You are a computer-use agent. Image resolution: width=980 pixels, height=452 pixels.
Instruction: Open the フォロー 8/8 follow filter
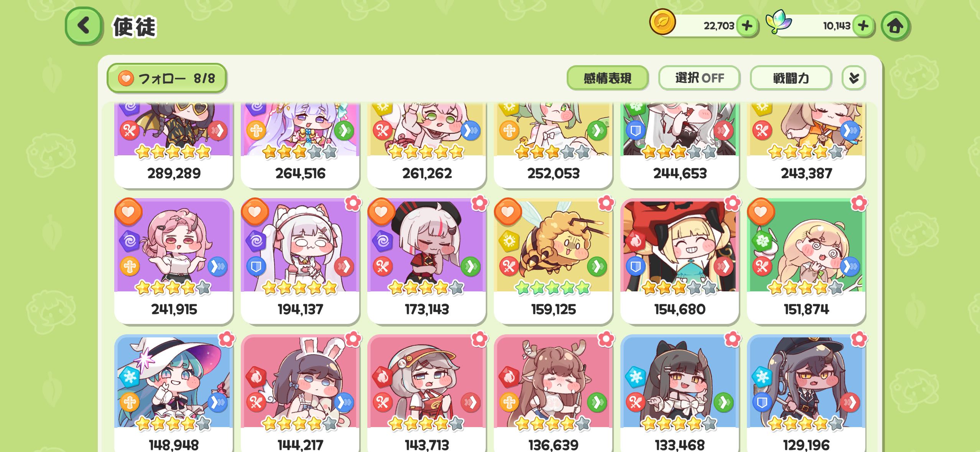pyautogui.click(x=167, y=78)
